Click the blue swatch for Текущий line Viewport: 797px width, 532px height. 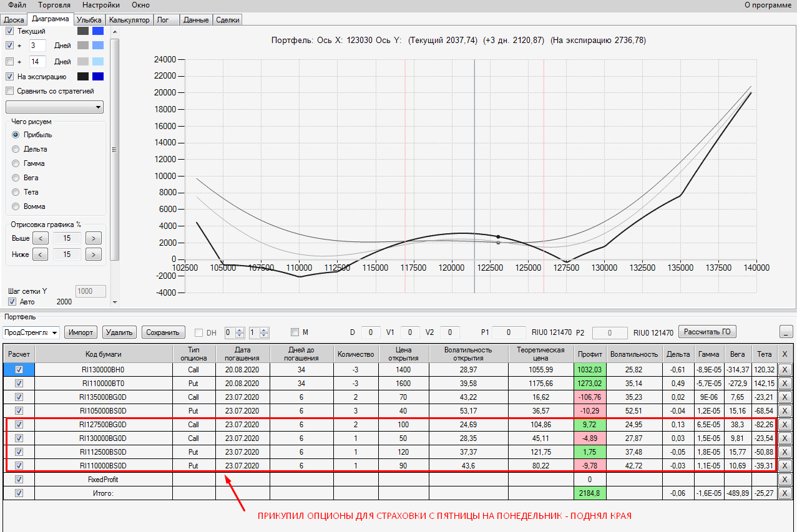[x=98, y=31]
